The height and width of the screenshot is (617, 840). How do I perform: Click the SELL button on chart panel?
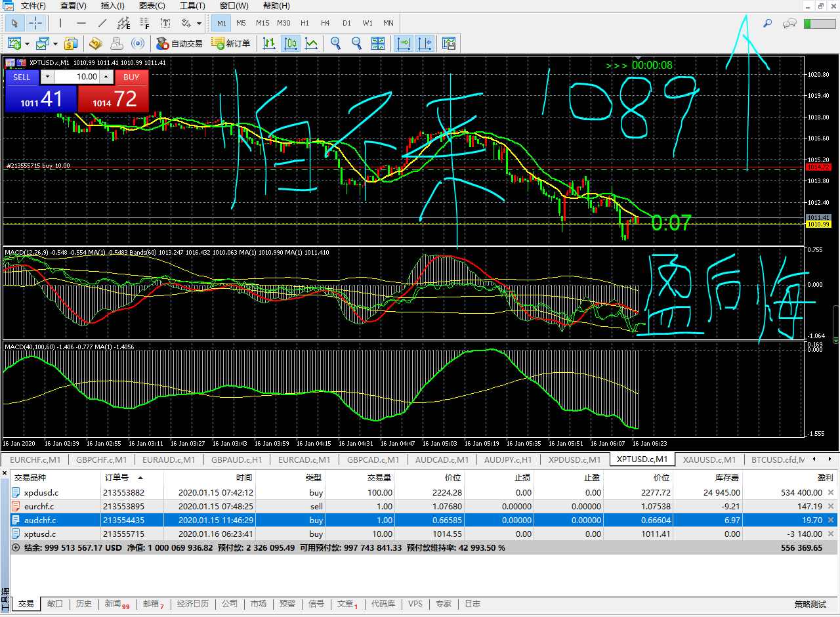point(22,77)
